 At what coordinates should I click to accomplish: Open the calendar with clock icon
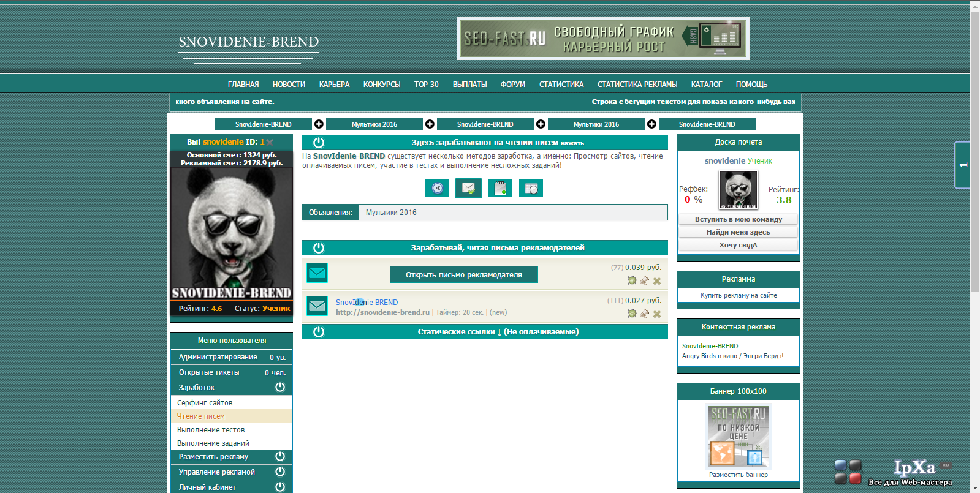(531, 188)
